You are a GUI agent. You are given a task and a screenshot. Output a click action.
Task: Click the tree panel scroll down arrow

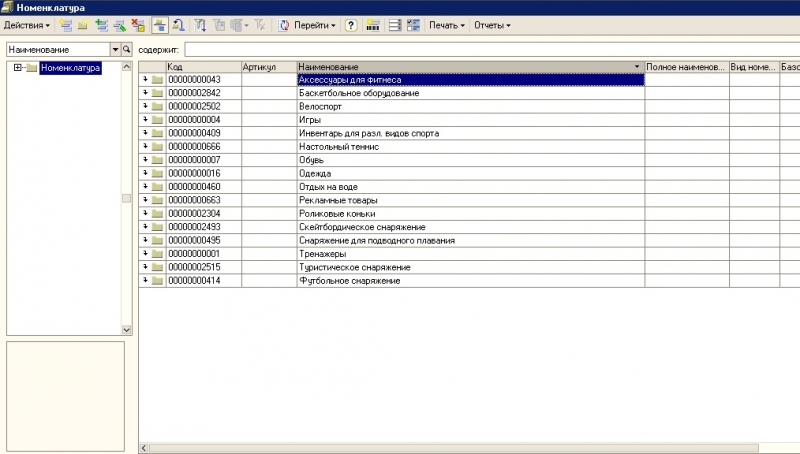point(127,329)
